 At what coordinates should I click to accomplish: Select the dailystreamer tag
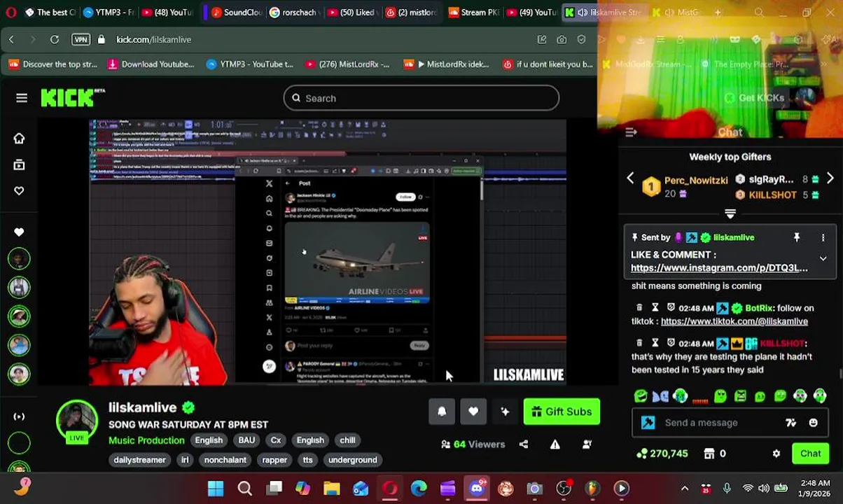[x=139, y=460]
